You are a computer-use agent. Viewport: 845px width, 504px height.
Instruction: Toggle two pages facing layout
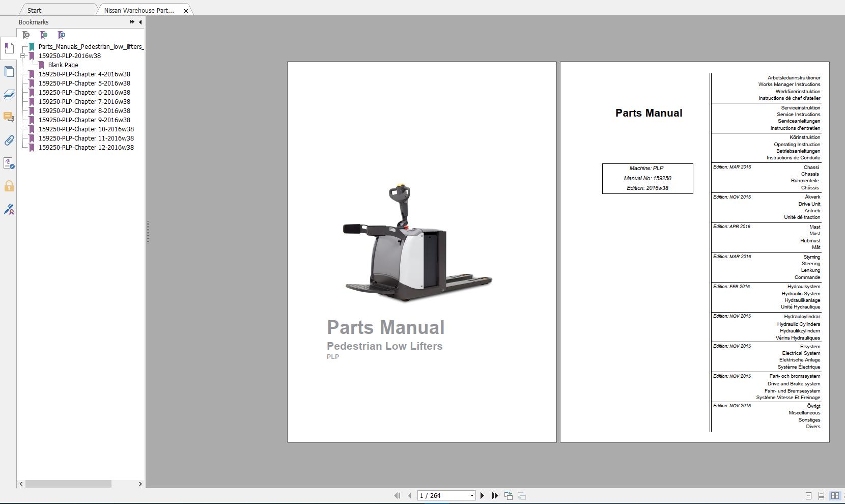point(835,496)
